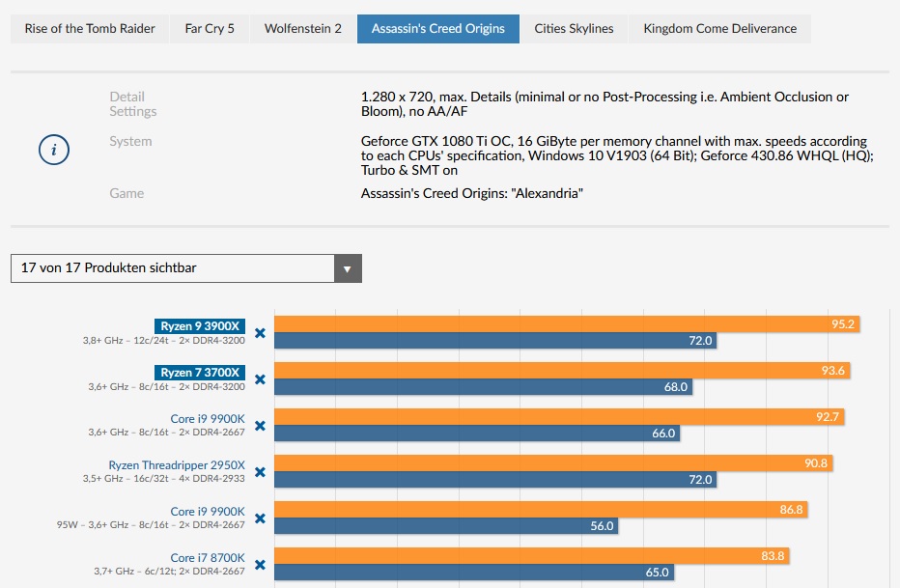Remove Ryzen 9 3900X with its X icon
900x588 pixels.
point(260,333)
